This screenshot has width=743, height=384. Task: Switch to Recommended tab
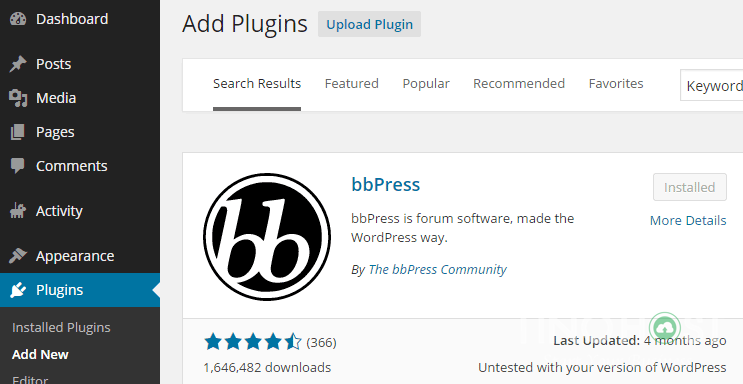pos(519,84)
